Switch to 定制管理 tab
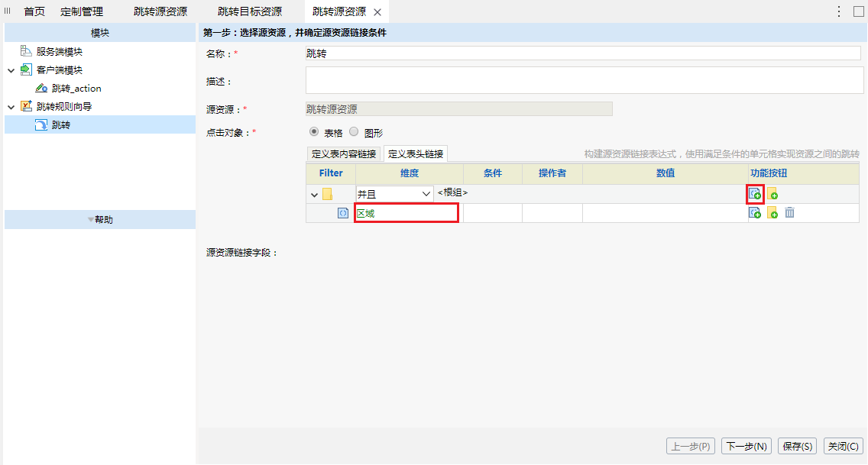This screenshot has height=465, width=868. coord(81,11)
